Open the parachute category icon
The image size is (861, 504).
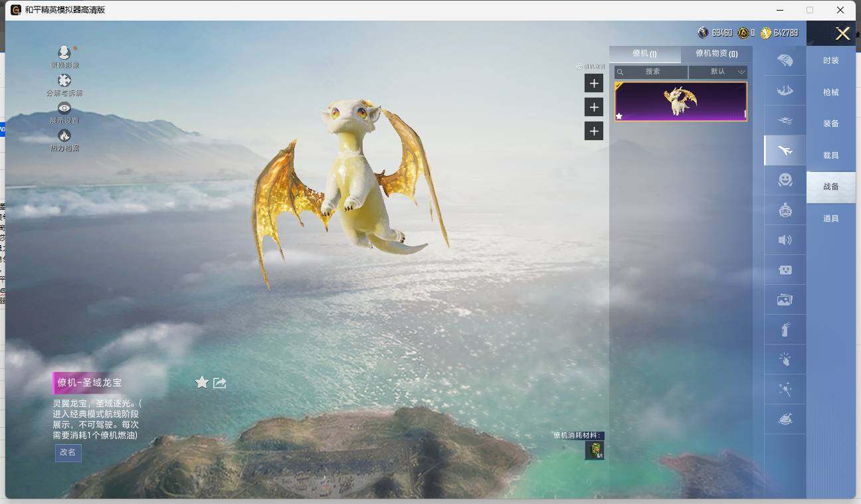[785, 60]
